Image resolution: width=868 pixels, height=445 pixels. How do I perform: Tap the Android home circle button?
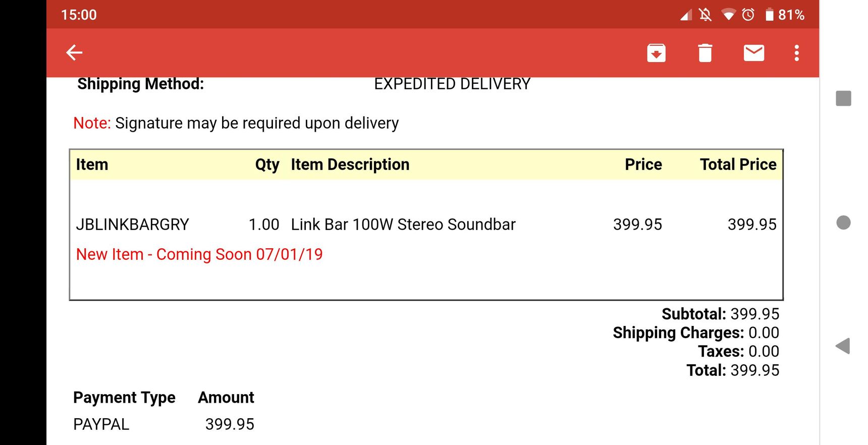[843, 222]
